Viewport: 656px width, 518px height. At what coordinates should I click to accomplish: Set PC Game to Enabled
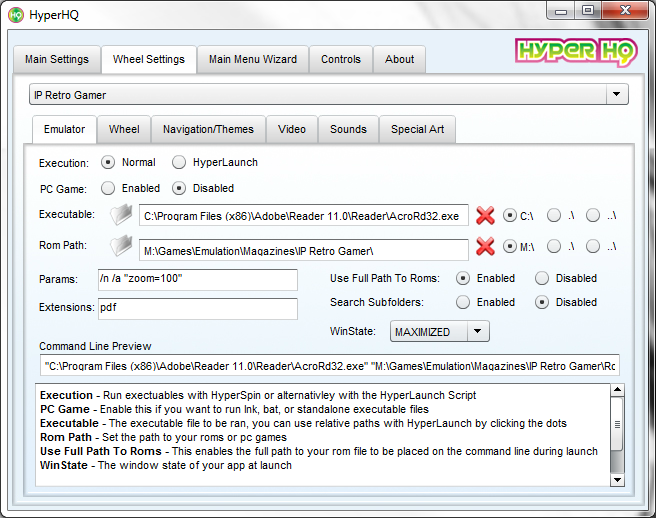tap(108, 188)
